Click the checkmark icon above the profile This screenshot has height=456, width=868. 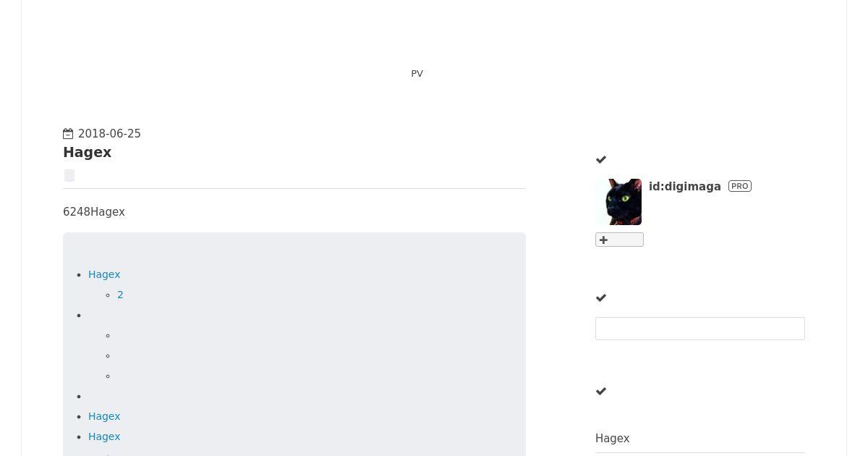[601, 160]
